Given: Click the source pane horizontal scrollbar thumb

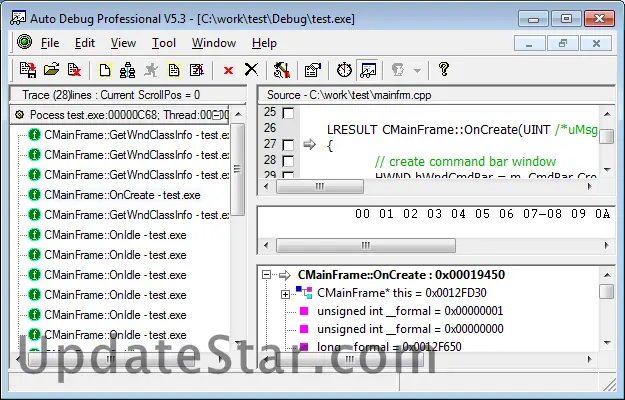Looking at the screenshot, I should [x=320, y=186].
